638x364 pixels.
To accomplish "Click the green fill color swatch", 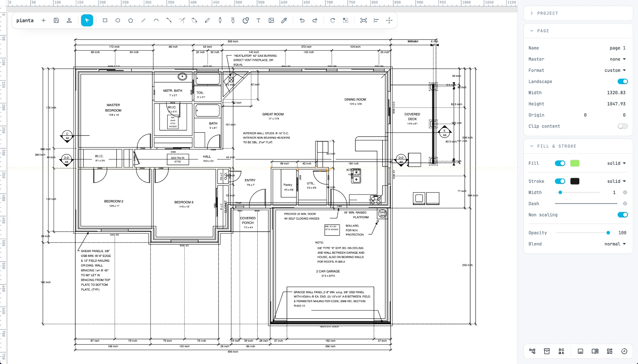I will click(575, 163).
